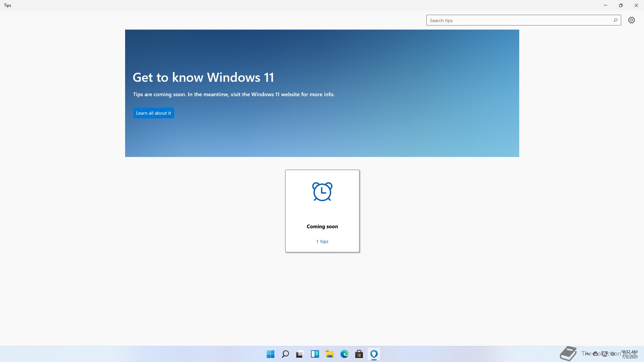
Task: Expand hidden system tray icons chevron
Action: 587,354
